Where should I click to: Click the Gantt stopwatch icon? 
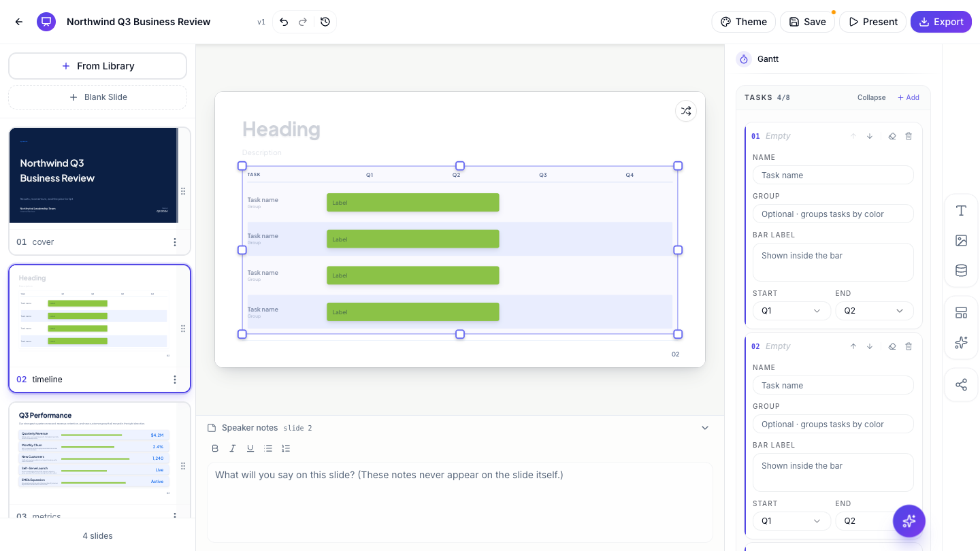tap(744, 59)
